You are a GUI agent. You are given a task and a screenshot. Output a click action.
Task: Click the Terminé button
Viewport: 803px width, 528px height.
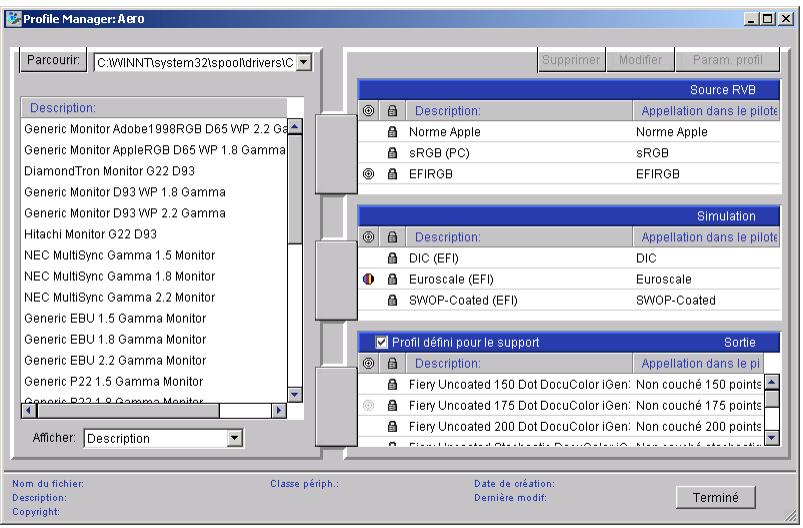(715, 497)
